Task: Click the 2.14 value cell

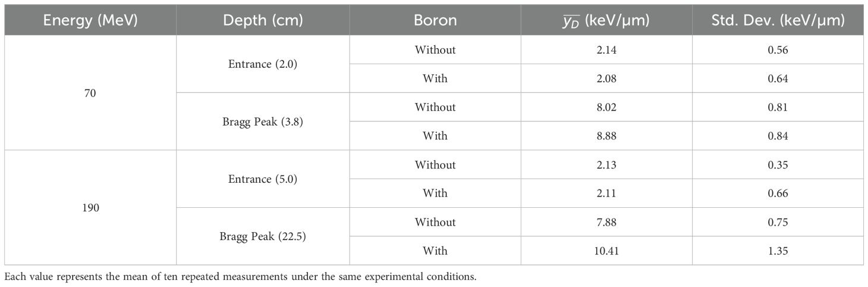Action: [606, 50]
